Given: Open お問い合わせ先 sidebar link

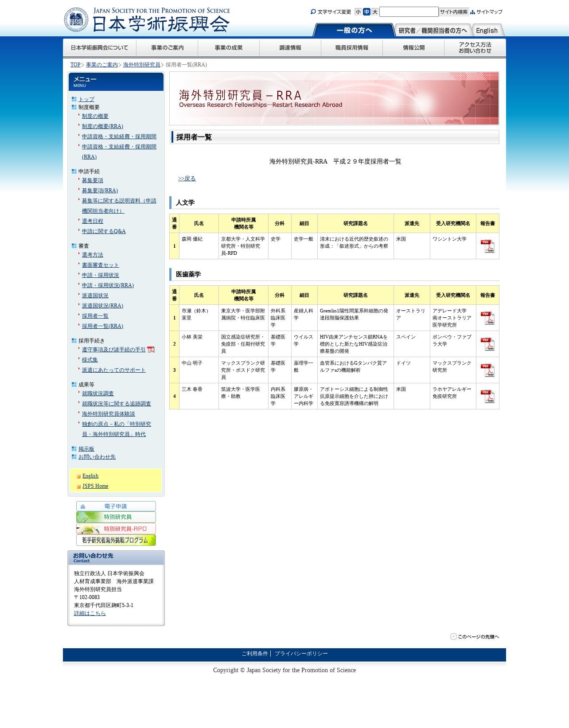Looking at the screenshot, I should (x=97, y=457).
